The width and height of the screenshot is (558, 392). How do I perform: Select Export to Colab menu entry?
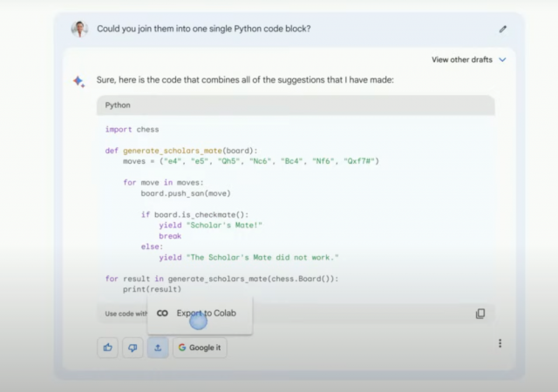(x=200, y=314)
